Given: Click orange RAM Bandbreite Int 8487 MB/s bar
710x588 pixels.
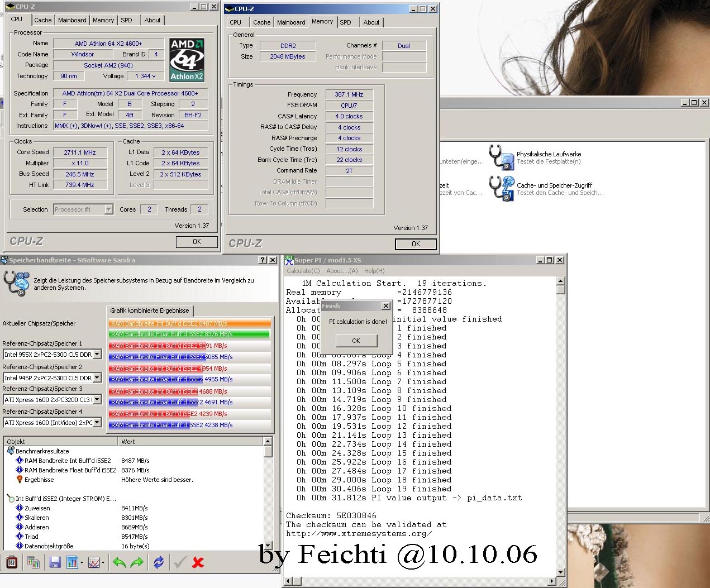Looking at the screenshot, I should click(x=190, y=323).
